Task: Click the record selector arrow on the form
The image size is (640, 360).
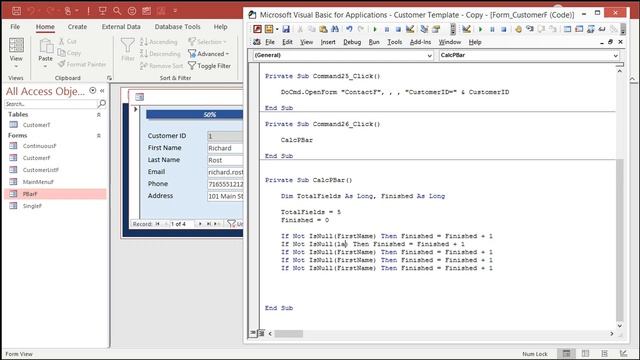Action: point(136,109)
